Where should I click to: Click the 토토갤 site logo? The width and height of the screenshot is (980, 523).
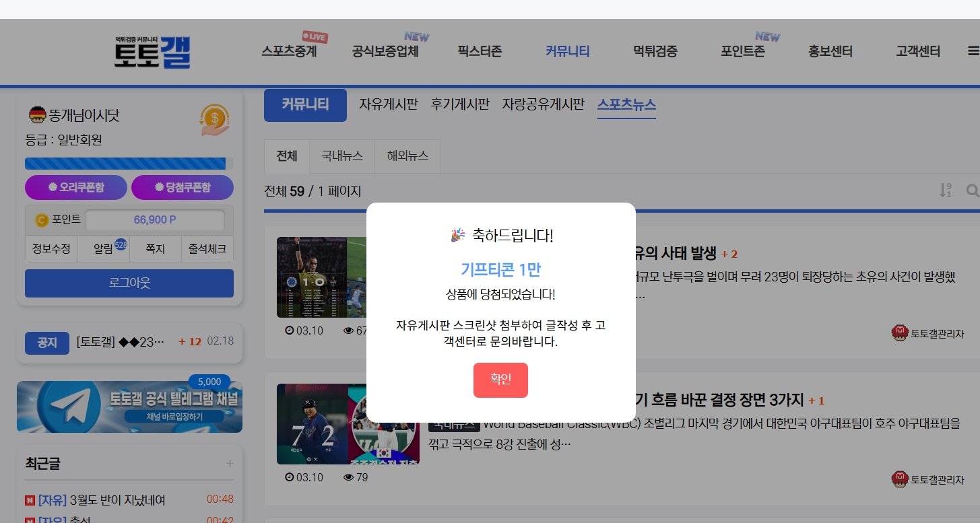153,52
